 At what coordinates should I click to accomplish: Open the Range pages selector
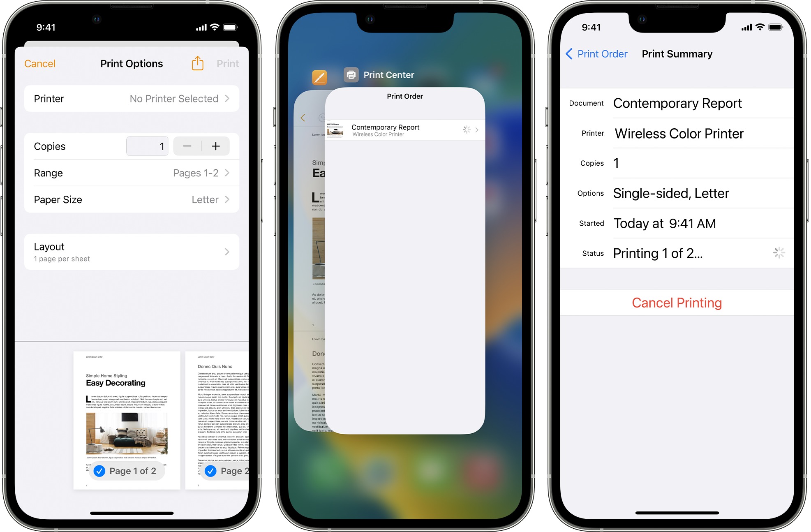pos(132,173)
